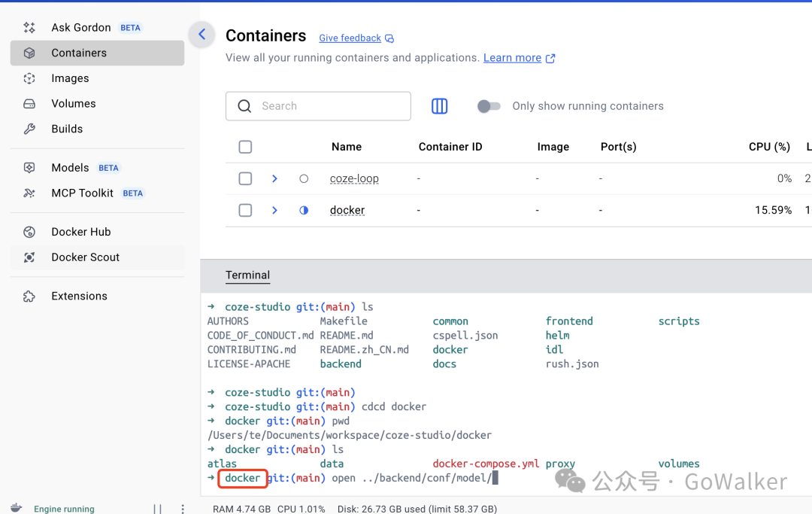The height and width of the screenshot is (514, 812).
Task: Click the Give feedback link
Action: pos(350,38)
